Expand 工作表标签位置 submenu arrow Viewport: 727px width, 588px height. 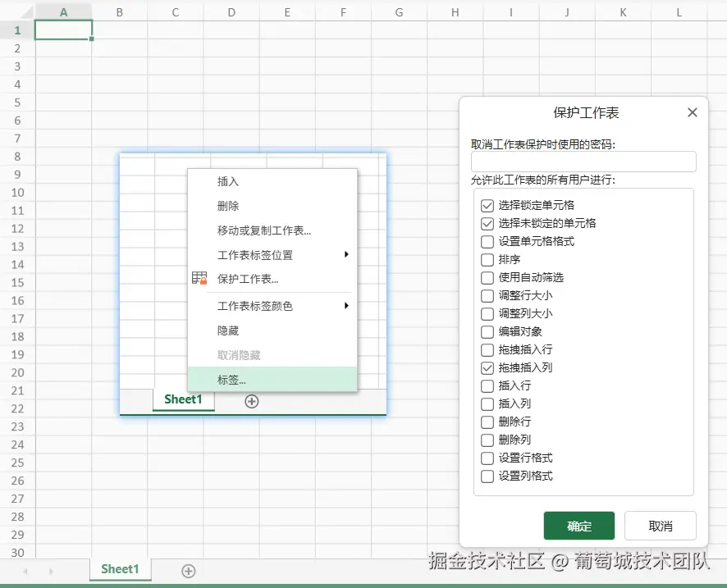coord(346,254)
